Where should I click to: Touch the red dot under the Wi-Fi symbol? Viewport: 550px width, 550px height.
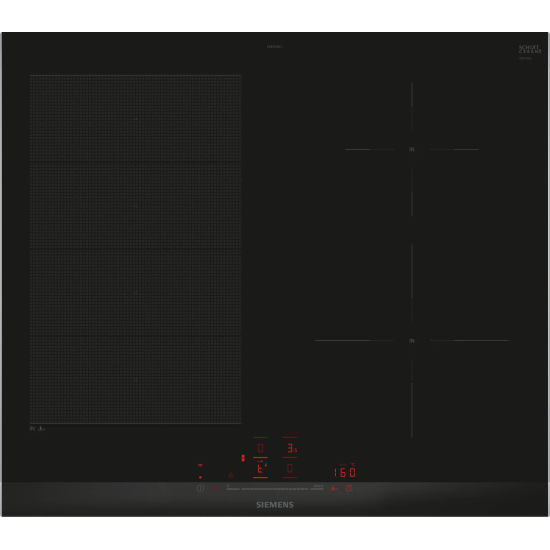tap(200, 477)
